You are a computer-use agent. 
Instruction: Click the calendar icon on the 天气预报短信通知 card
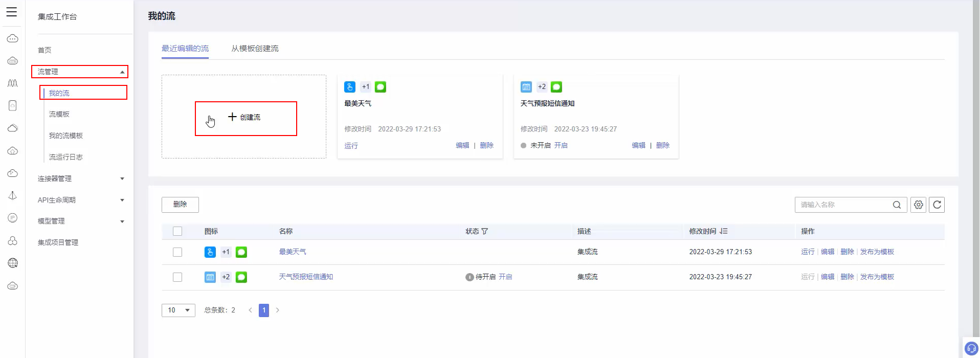[x=526, y=87]
